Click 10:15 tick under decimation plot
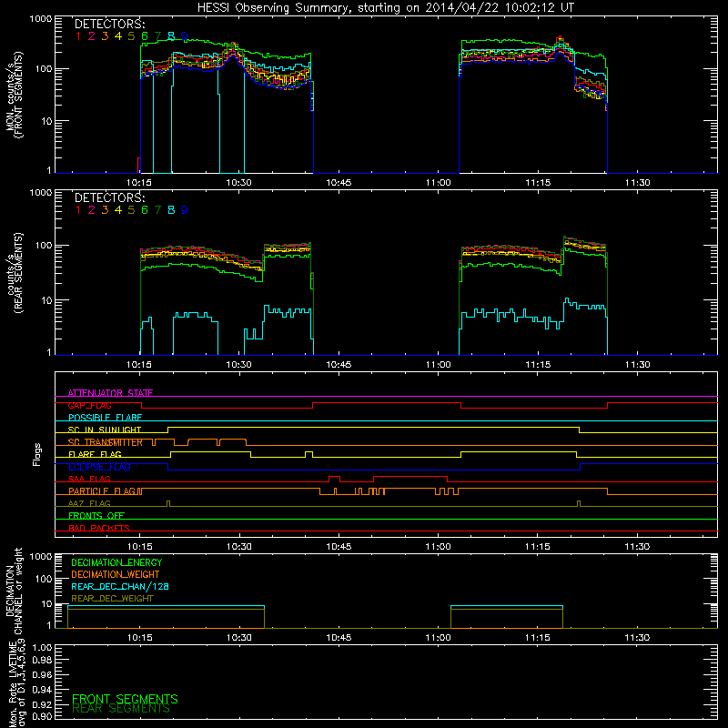 [x=139, y=638]
